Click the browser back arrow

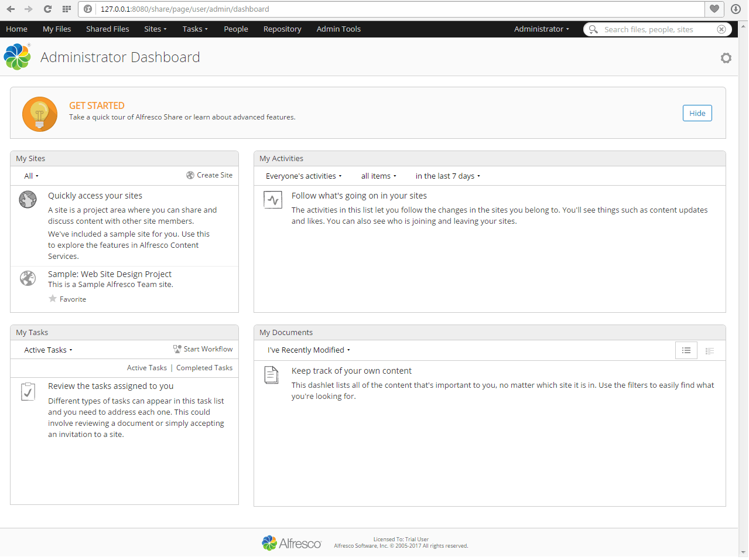point(11,9)
